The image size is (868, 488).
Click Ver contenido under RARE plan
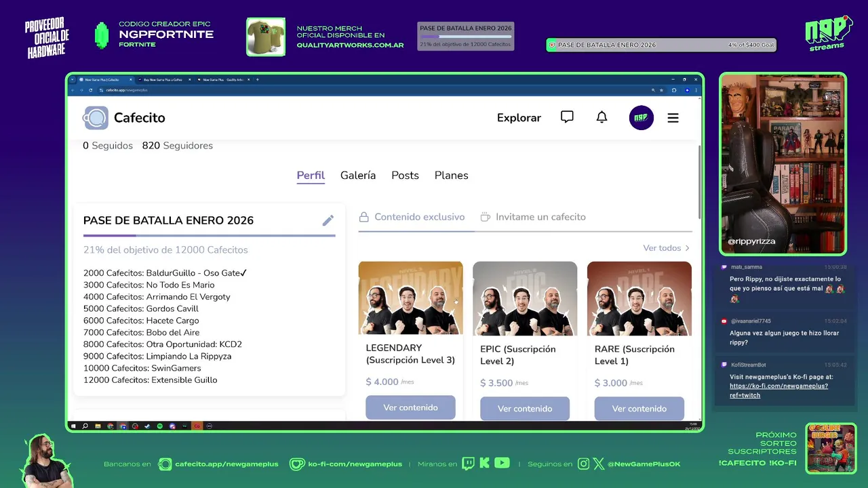point(639,409)
